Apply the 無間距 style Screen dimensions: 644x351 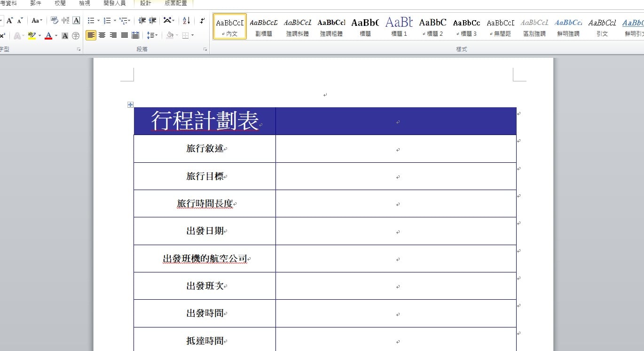pos(501,26)
